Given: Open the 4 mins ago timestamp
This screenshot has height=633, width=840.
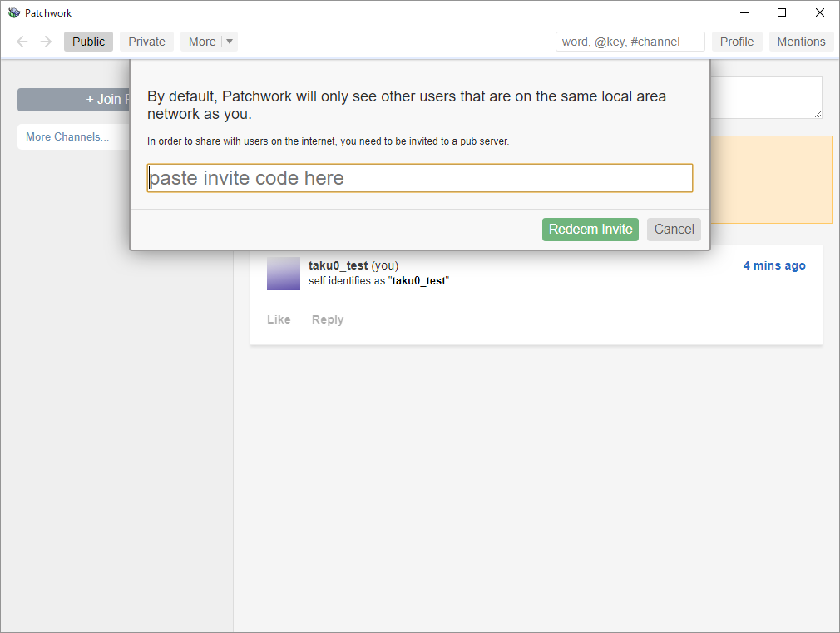Looking at the screenshot, I should click(774, 265).
